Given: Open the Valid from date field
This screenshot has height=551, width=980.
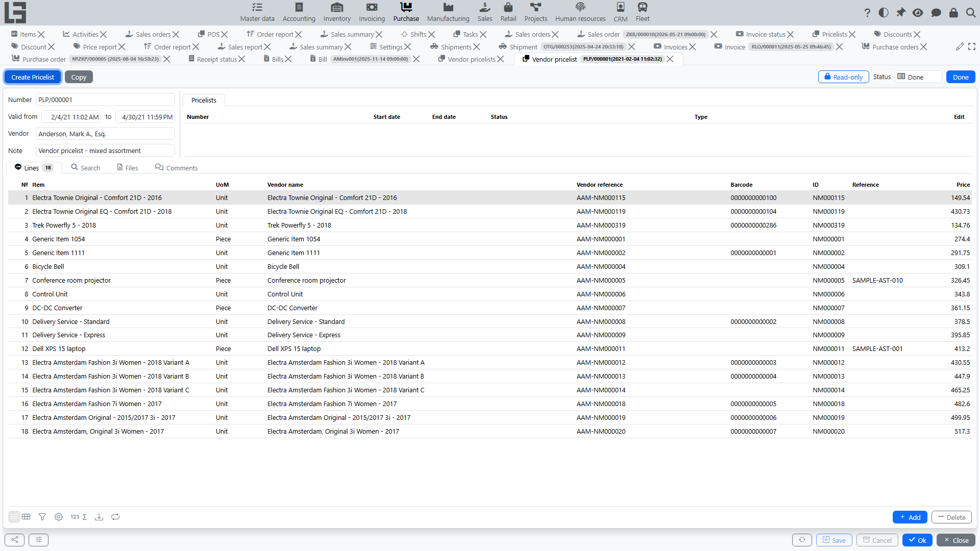Looking at the screenshot, I should coord(71,117).
